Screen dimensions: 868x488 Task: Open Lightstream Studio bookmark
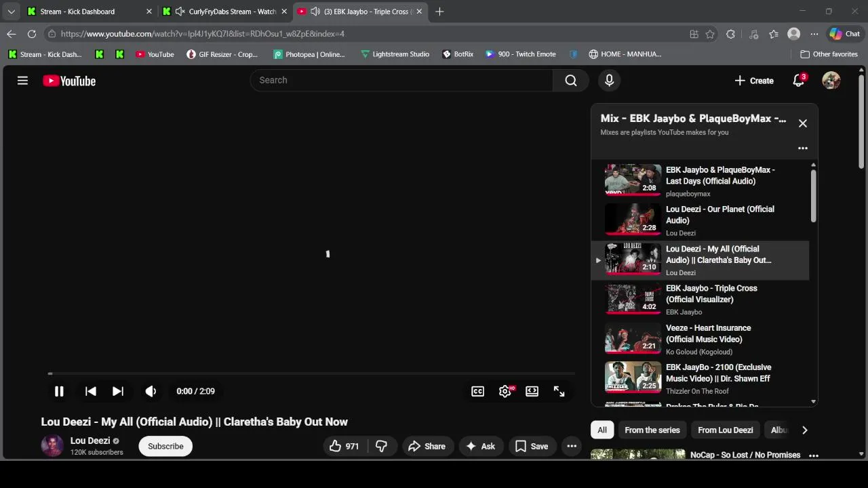395,54
